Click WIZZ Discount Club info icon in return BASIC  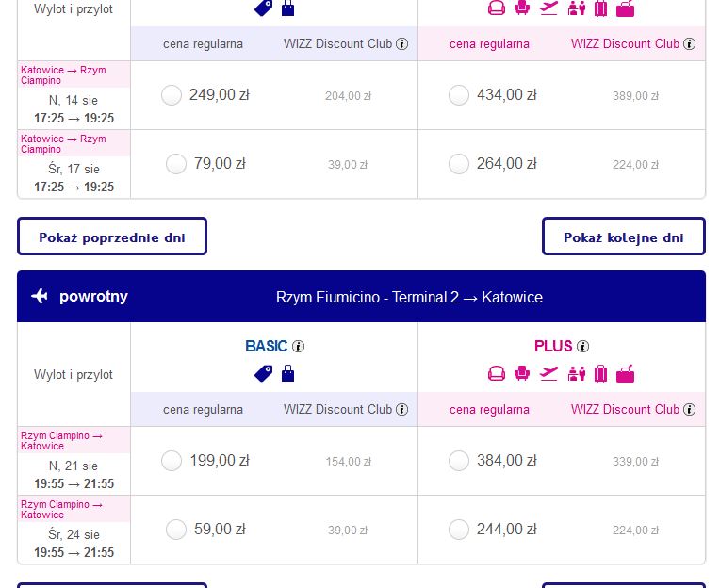(x=401, y=410)
